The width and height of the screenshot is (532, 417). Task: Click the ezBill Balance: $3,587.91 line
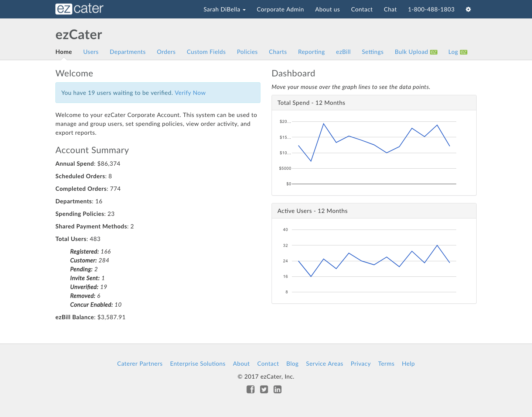[x=91, y=317]
